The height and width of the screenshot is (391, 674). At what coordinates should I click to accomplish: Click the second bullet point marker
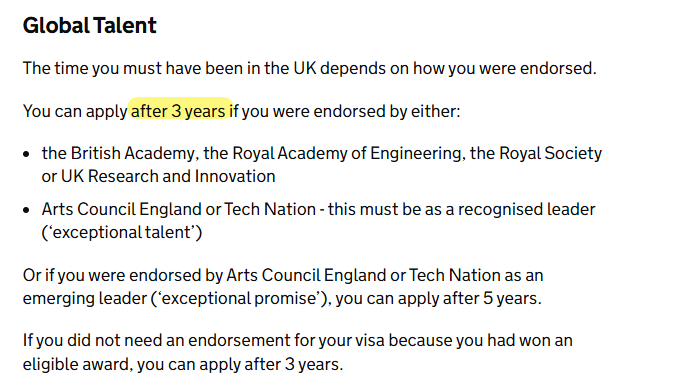coord(27,210)
